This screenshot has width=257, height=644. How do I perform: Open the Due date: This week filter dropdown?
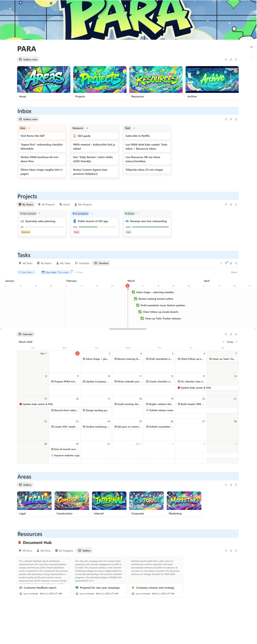pyautogui.click(x=56, y=272)
